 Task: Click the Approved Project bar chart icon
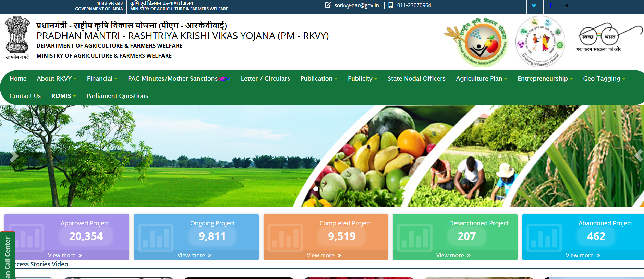[x=26, y=237]
